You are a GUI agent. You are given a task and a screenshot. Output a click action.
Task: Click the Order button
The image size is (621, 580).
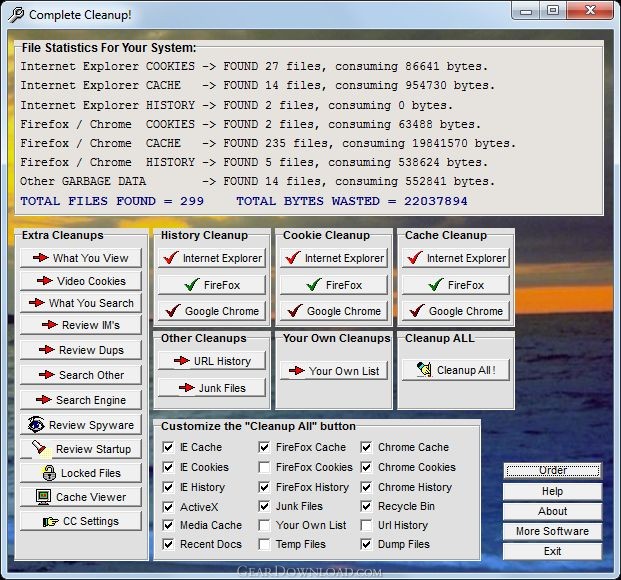point(552,470)
